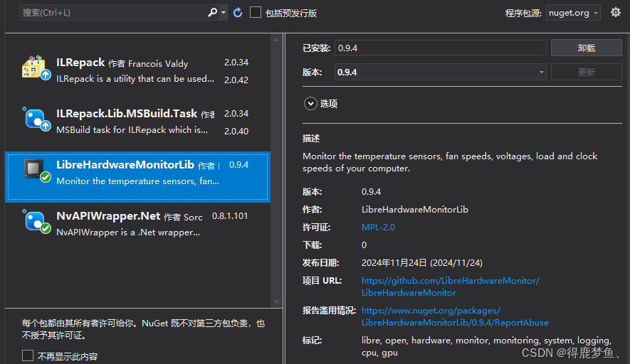Click the ILRepack package icon
Image resolution: width=630 pixels, height=364 pixels.
pyautogui.click(x=36, y=68)
